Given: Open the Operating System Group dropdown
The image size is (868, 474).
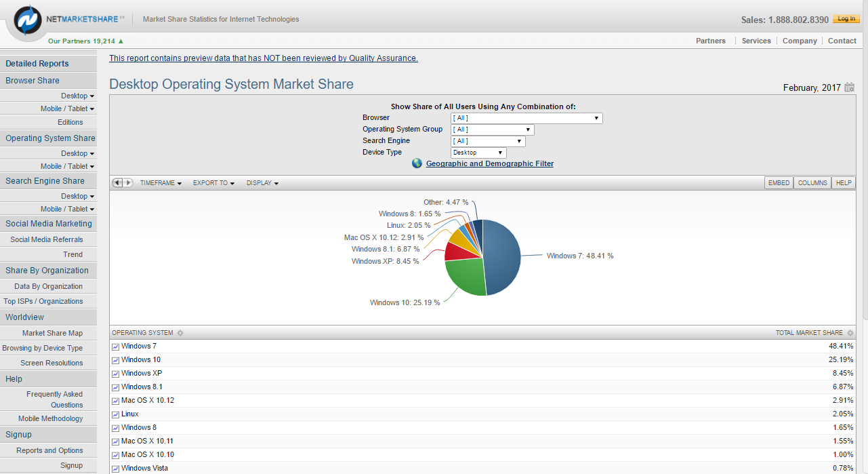Looking at the screenshot, I should point(493,130).
